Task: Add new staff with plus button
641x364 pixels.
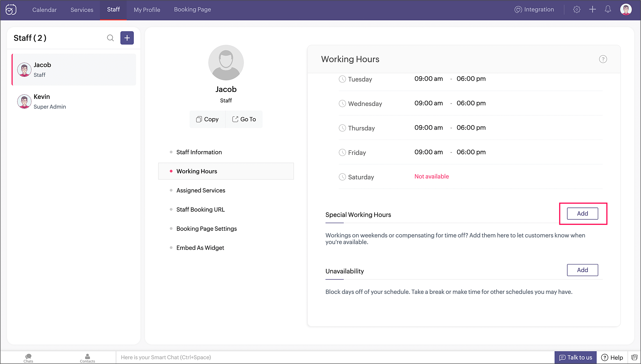Action: pyautogui.click(x=127, y=38)
